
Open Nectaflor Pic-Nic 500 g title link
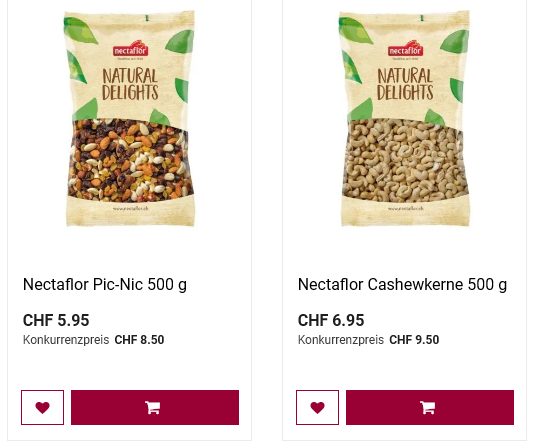tap(105, 284)
